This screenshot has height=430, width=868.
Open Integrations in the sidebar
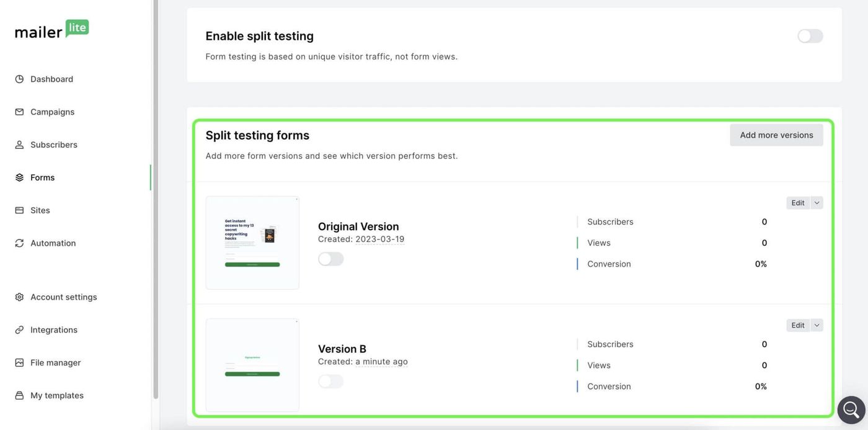click(54, 330)
